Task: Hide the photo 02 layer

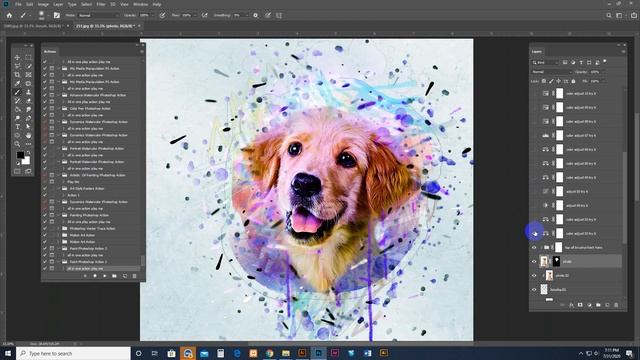Action: click(534, 276)
